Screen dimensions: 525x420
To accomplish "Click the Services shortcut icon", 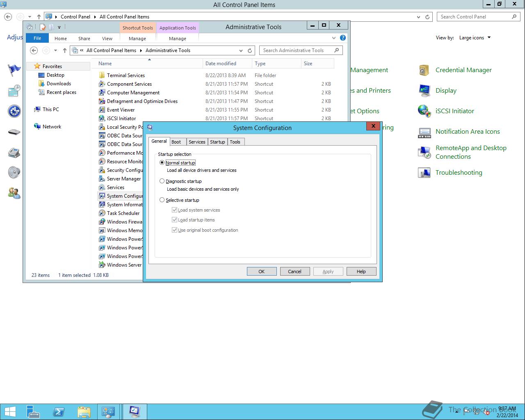I will pos(102,187).
